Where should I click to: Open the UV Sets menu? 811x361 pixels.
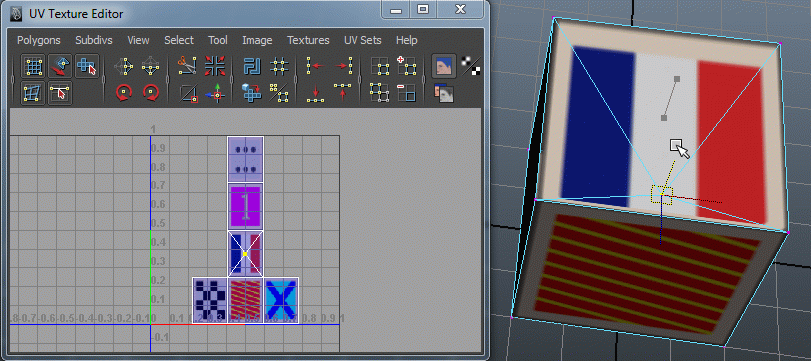tap(363, 40)
